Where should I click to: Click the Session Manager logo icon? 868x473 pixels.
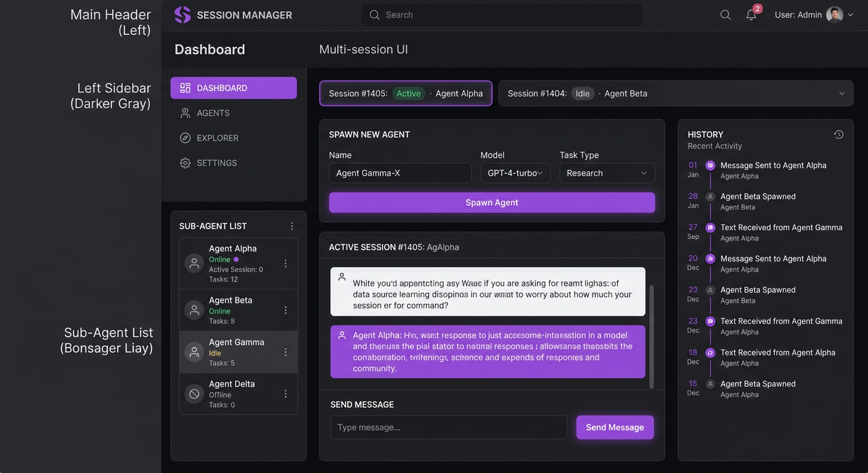tap(182, 15)
